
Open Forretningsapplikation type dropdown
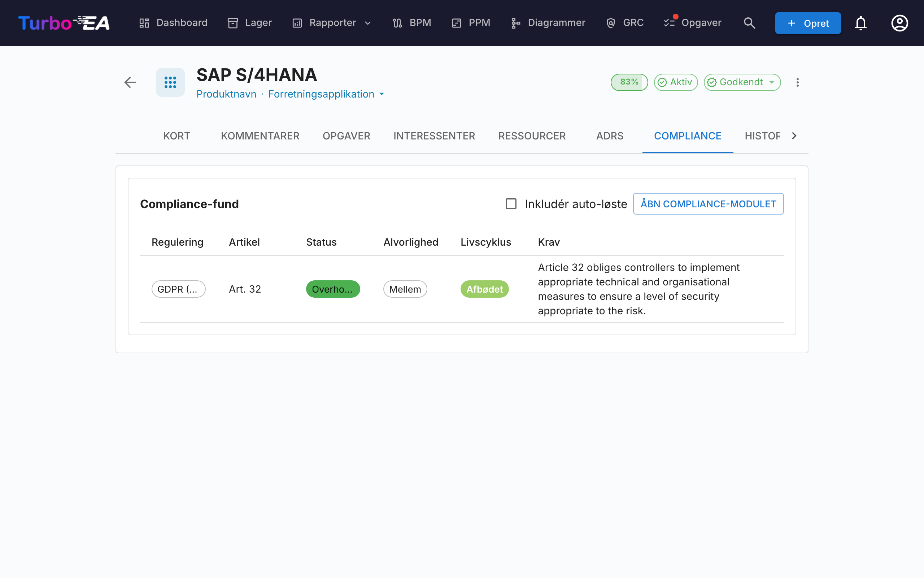[x=326, y=94]
